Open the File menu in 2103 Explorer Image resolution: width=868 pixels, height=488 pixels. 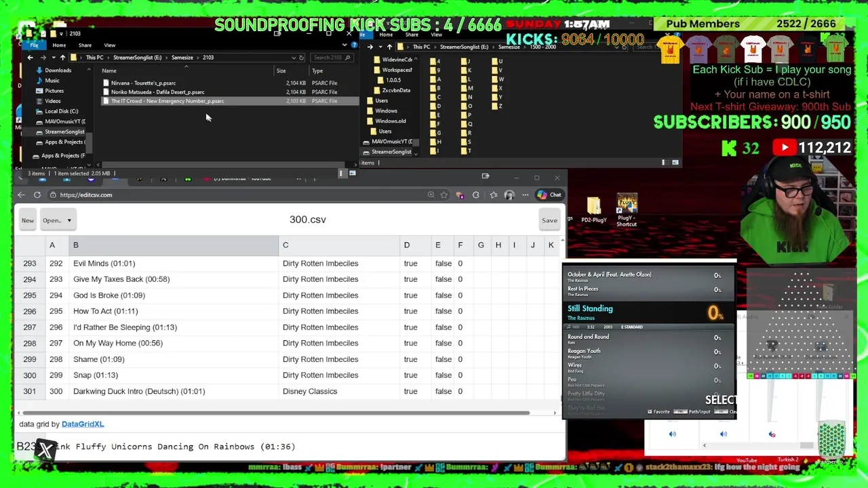click(34, 45)
